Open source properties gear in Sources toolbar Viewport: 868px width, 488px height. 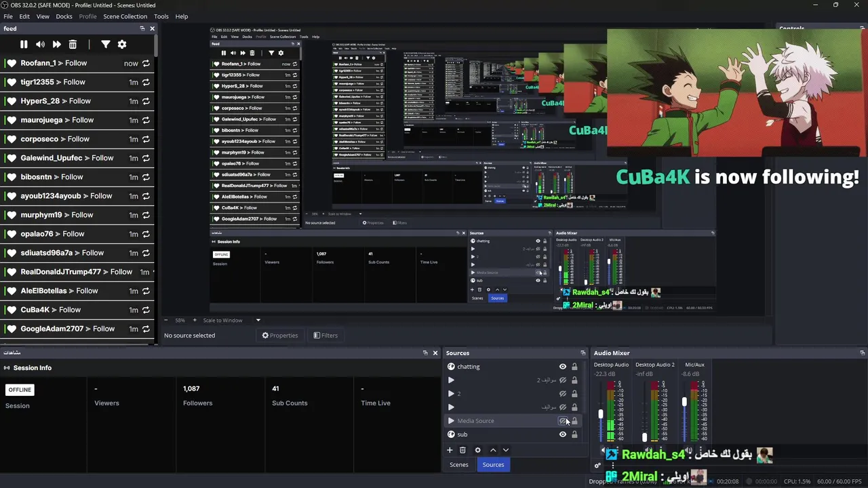477,450
